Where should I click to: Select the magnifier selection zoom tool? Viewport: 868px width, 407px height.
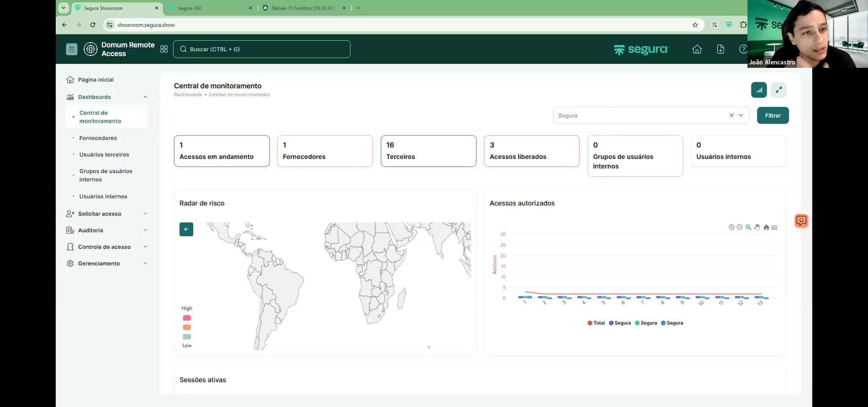748,227
